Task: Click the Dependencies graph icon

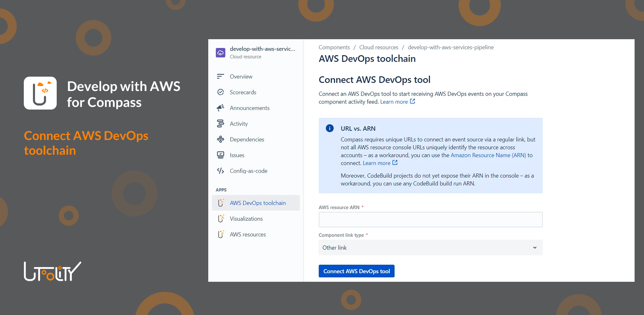Action: (220, 139)
